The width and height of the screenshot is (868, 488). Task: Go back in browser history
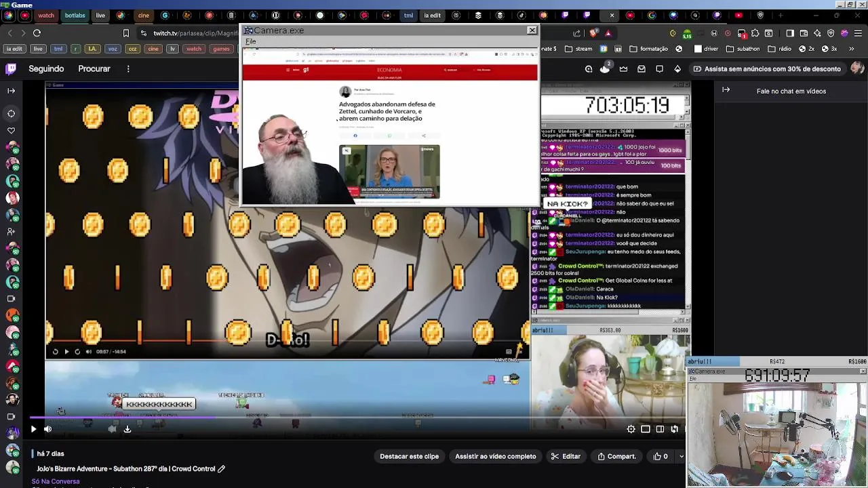tap(9, 33)
